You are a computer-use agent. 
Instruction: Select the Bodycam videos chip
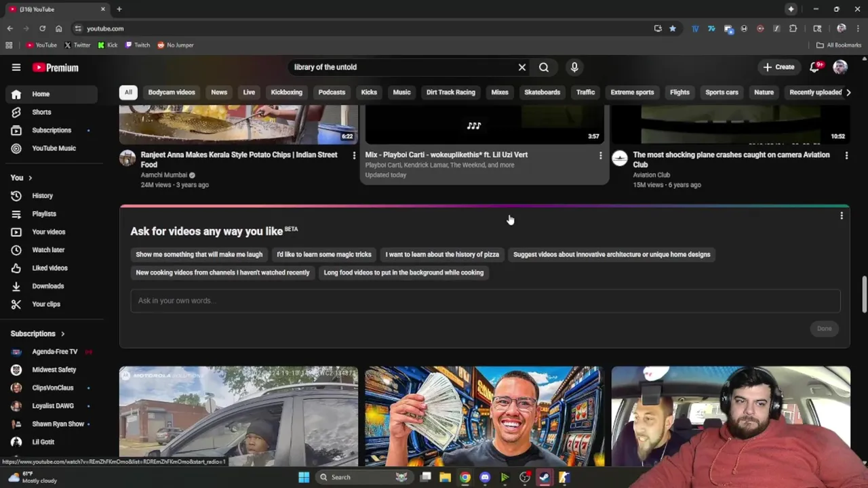point(172,92)
